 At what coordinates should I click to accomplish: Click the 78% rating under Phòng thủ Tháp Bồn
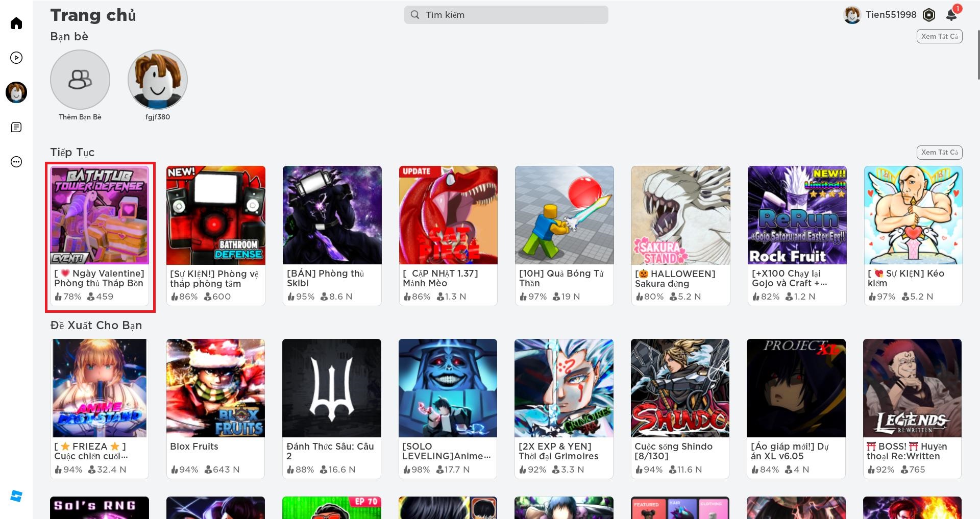coord(68,296)
